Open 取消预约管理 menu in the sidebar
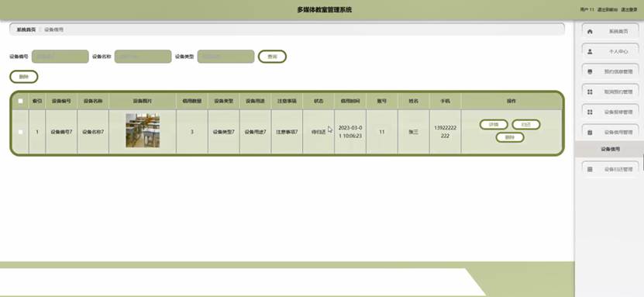This screenshot has height=297, width=644. click(x=611, y=92)
